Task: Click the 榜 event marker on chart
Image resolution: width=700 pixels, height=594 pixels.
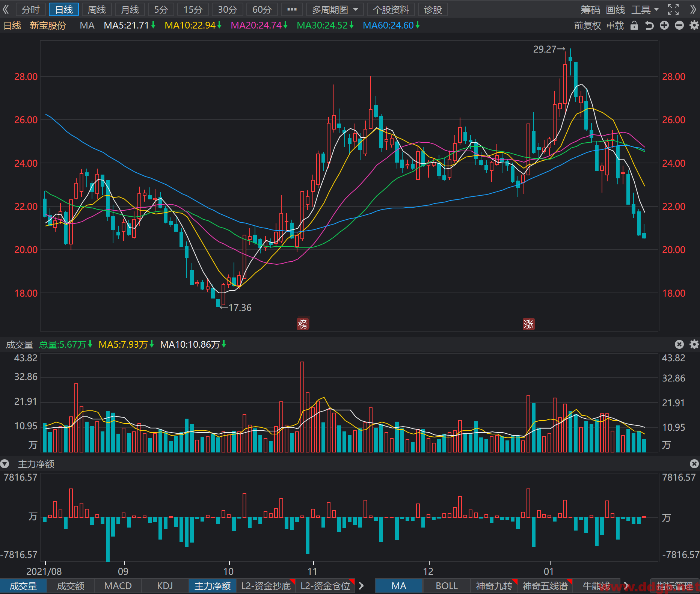Action: pyautogui.click(x=303, y=324)
